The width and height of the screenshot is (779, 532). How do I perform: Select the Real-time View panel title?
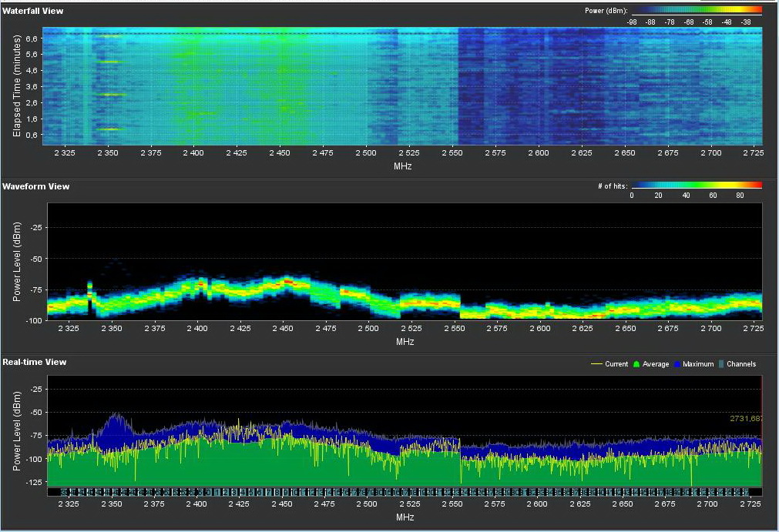coord(34,362)
